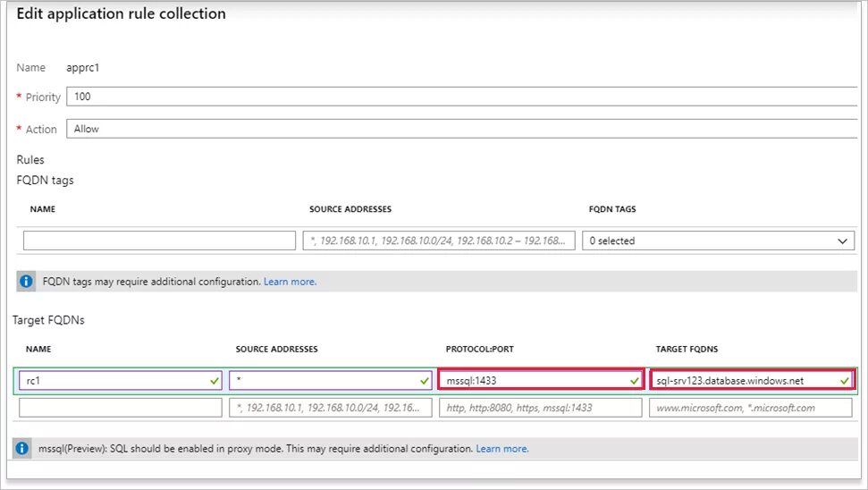Click empty Name field below rc1 row
This screenshot has height=490, width=868.
tap(120, 408)
